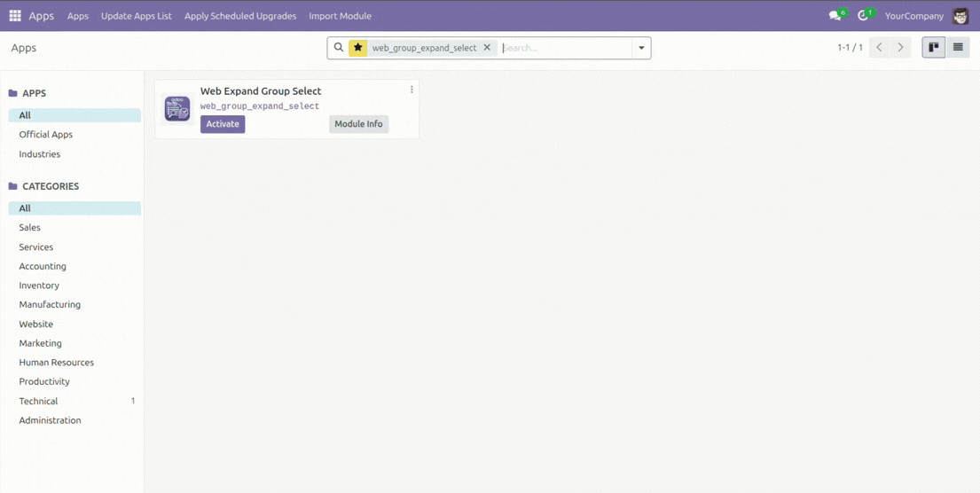The image size is (980, 493).
Task: Click the favorite star filter icon
Action: (x=357, y=48)
